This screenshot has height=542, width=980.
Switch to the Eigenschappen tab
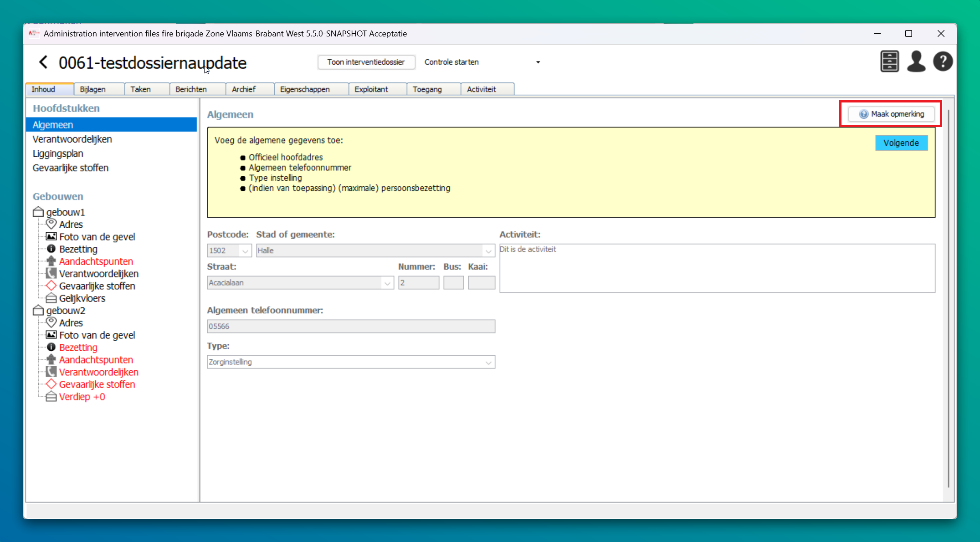pyautogui.click(x=312, y=89)
